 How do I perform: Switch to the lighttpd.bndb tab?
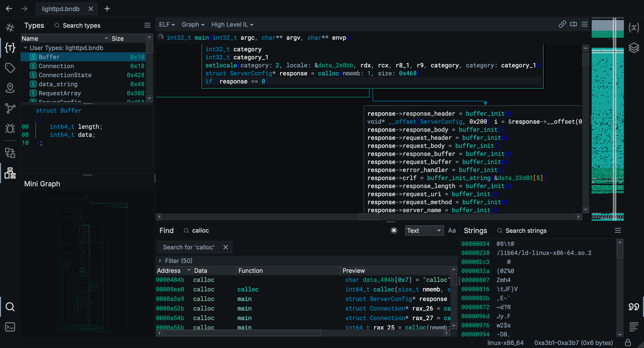(61, 9)
